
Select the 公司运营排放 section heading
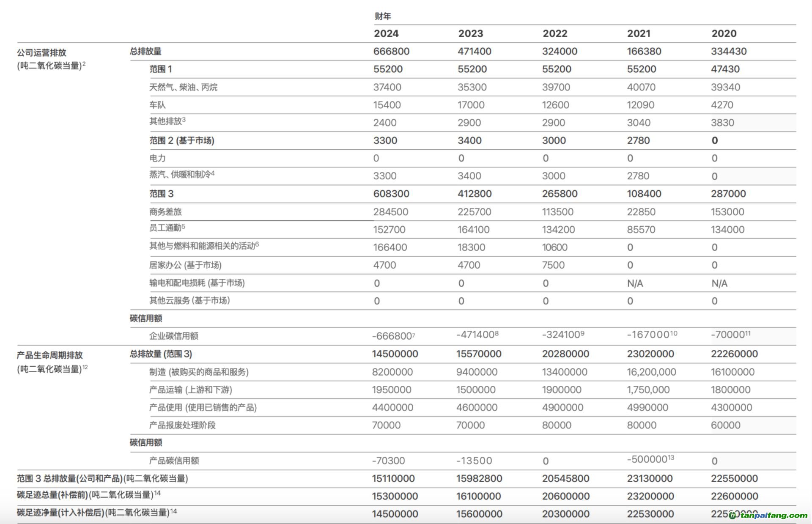click(41, 52)
